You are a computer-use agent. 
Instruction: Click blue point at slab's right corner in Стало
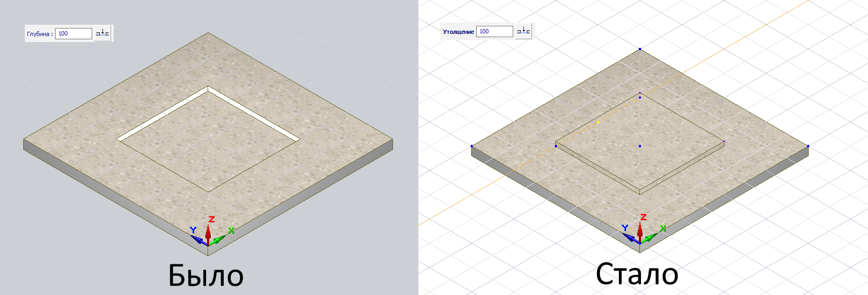click(808, 146)
